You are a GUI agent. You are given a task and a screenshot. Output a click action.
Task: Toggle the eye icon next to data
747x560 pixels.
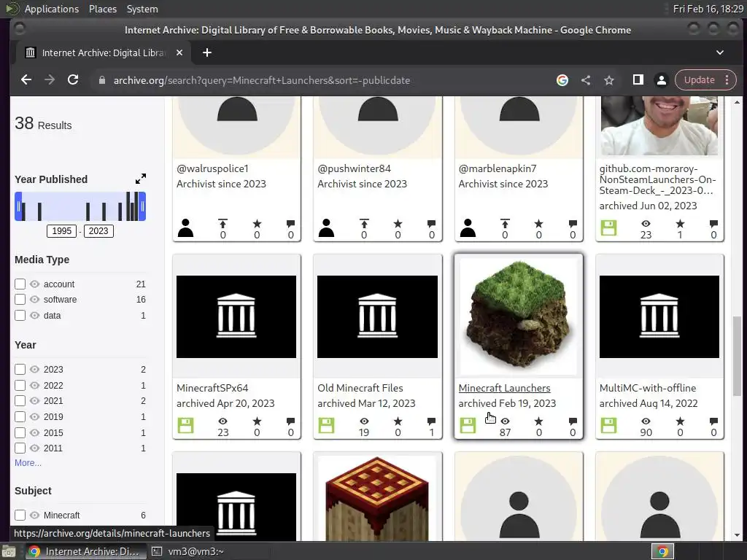(x=34, y=316)
